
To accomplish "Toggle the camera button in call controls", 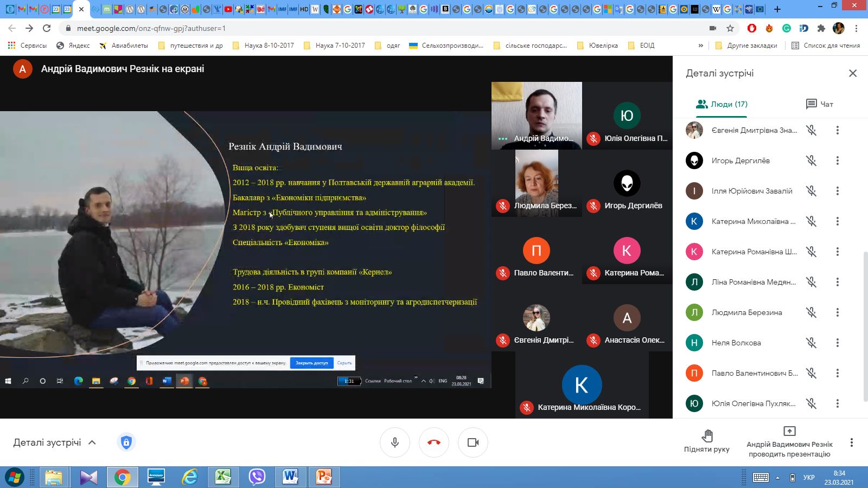I will pyautogui.click(x=473, y=442).
